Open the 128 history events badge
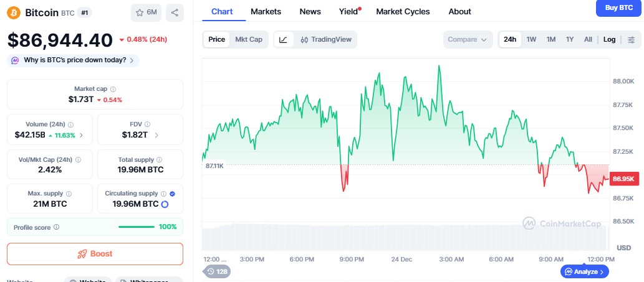Image resolution: width=644 pixels, height=282 pixels. coord(218,271)
